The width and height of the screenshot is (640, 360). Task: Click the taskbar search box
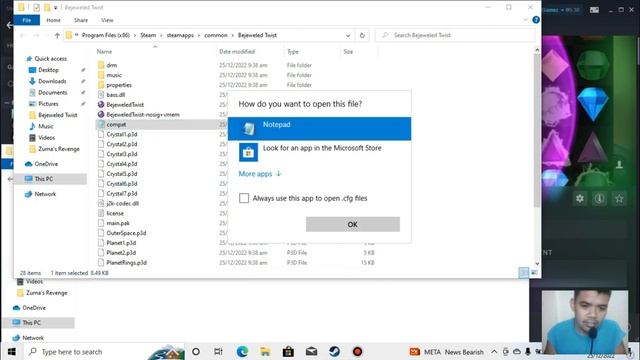[104, 351]
